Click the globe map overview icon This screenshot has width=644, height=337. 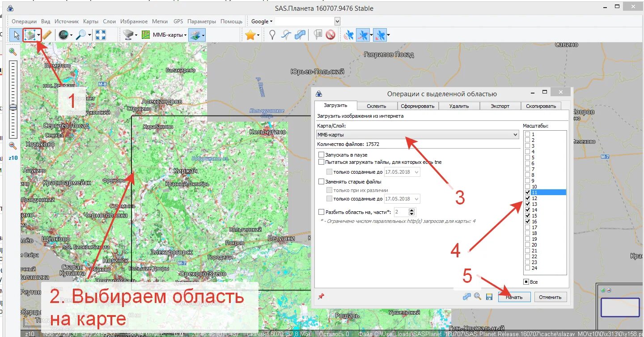tap(64, 35)
